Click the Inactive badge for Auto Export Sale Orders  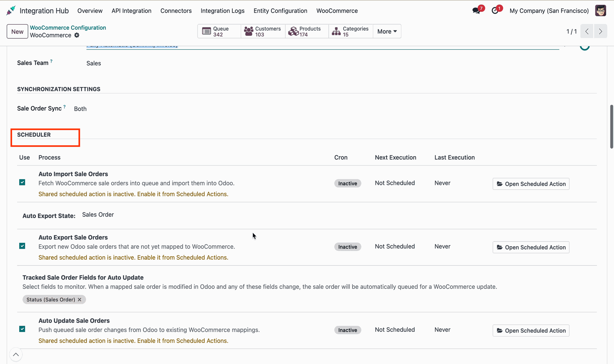[348, 247]
